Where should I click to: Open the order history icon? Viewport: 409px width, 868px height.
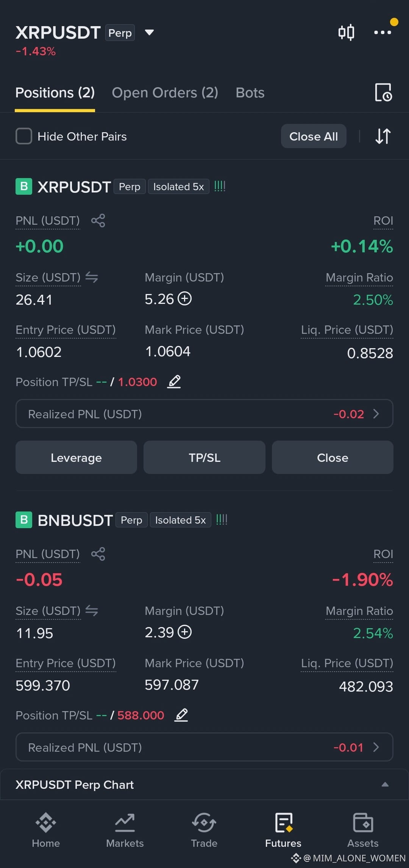(383, 92)
